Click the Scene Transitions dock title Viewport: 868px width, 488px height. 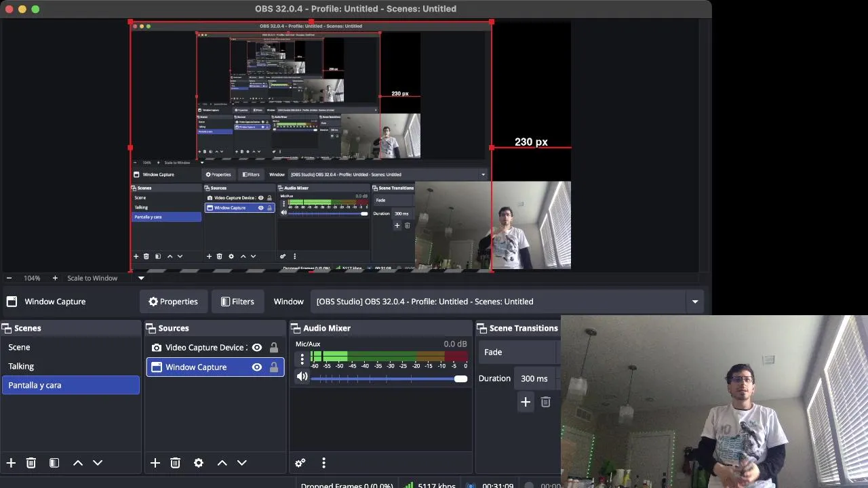coord(524,328)
